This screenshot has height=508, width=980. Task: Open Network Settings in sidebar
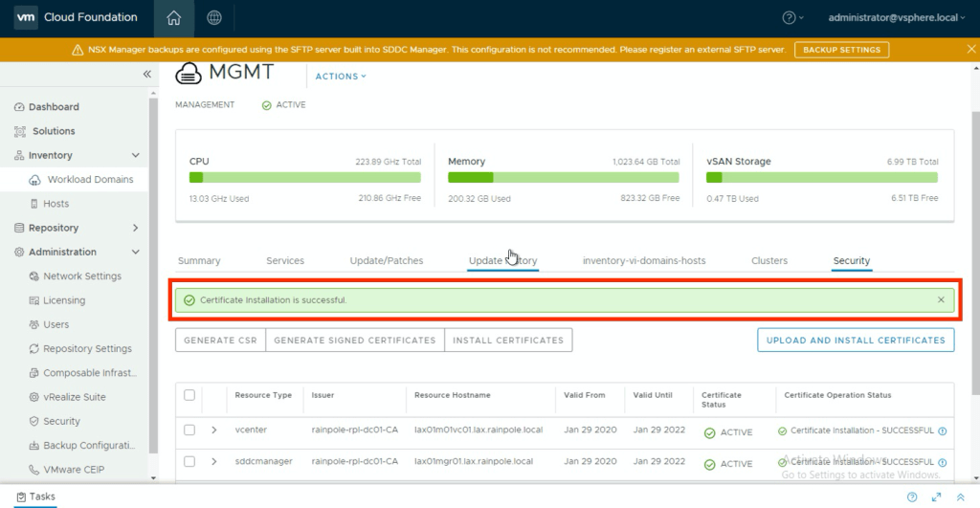coord(82,276)
